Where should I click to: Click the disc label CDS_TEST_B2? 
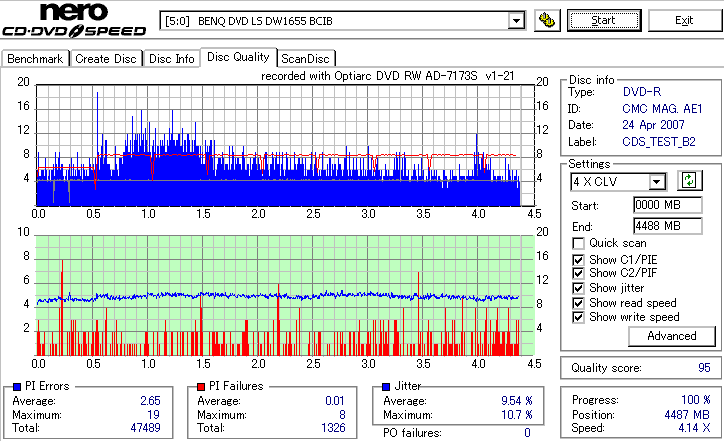pos(659,142)
